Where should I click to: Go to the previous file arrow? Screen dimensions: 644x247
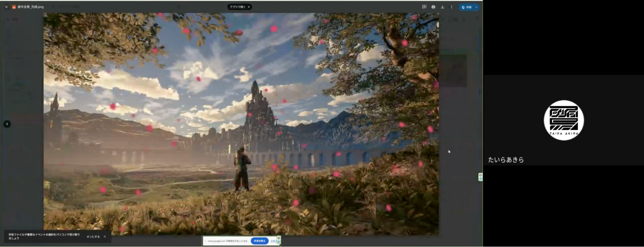tap(7, 124)
